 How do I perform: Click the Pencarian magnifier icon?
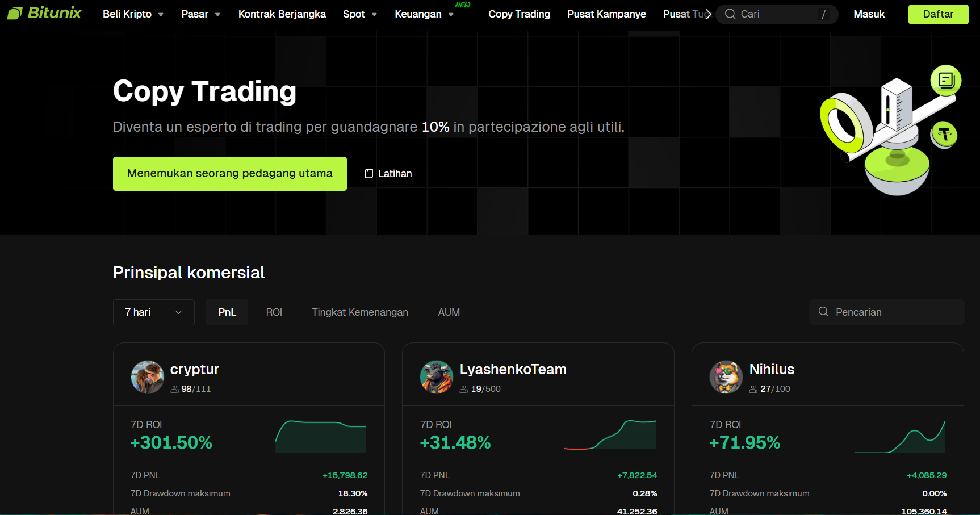click(823, 312)
